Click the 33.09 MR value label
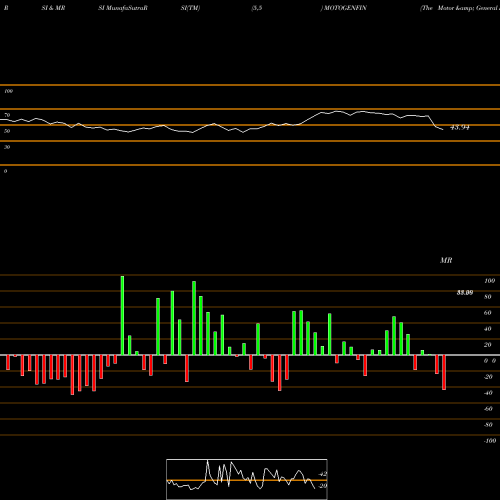The image size is (500, 500). point(465,293)
